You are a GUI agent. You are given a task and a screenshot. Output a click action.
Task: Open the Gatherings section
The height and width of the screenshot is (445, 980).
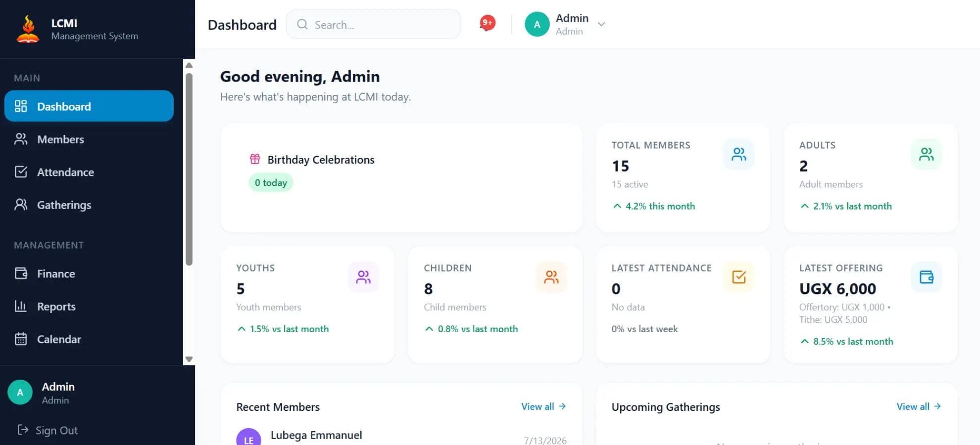click(89, 205)
